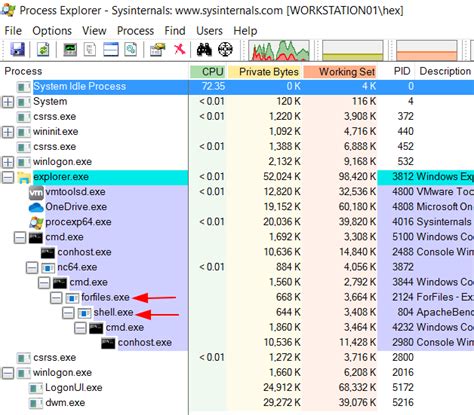Collapse cmd.exe node under explorer.exe
This screenshot has height=415, width=474.
tap(20, 237)
